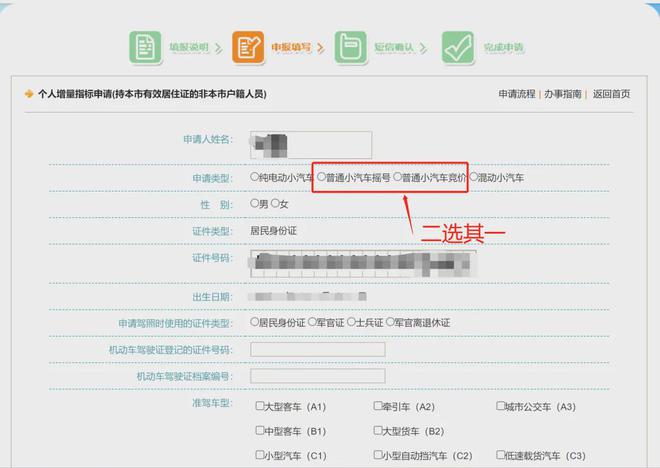Check 大型货车 (B2) vehicle class
Viewport: 660px width, 468px height.
(378, 430)
